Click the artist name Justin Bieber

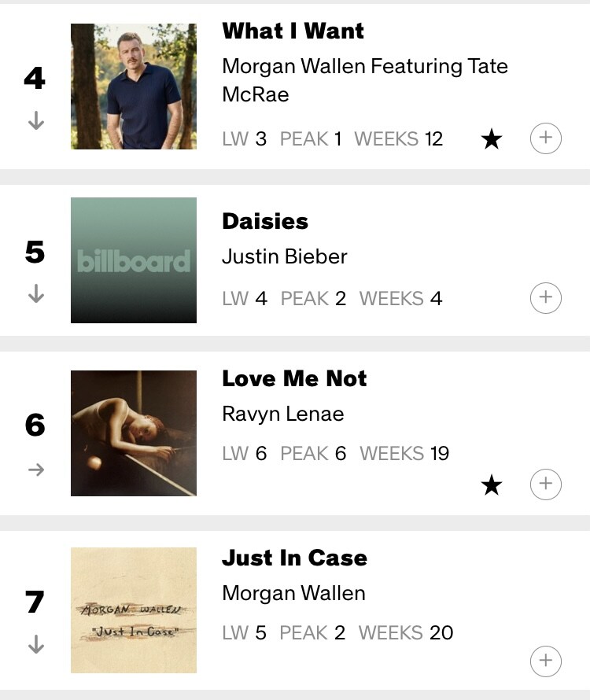click(285, 256)
